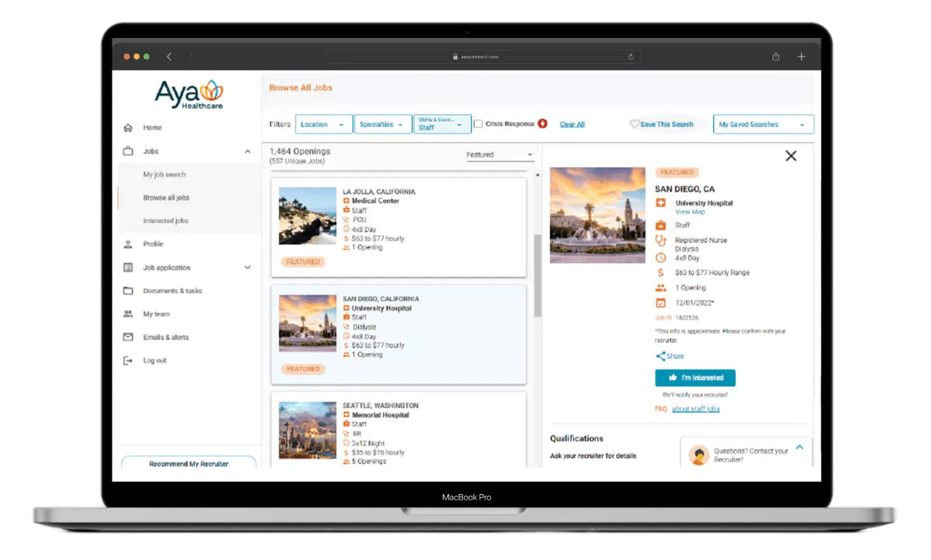
Task: Open the Specialties filter dropdown
Action: [x=383, y=124]
